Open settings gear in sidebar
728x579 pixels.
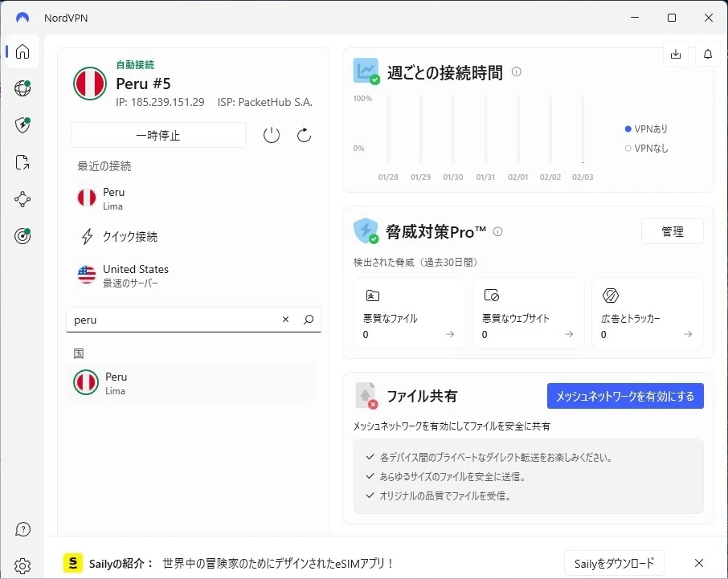(22, 565)
